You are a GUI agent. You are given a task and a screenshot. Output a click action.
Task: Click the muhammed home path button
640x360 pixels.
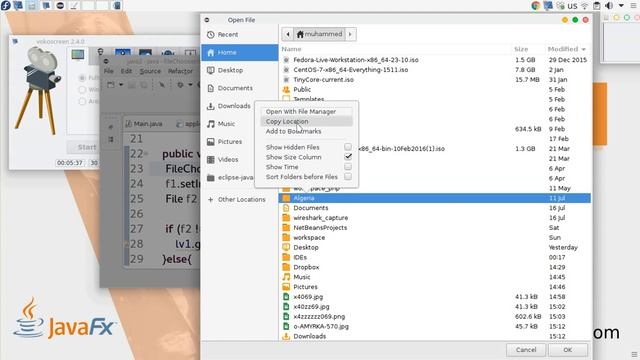(319, 34)
